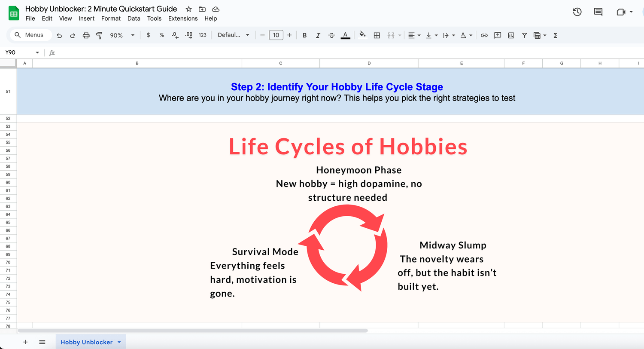Open the fill color bucket
Screen dimensions: 644x349
[363, 35]
